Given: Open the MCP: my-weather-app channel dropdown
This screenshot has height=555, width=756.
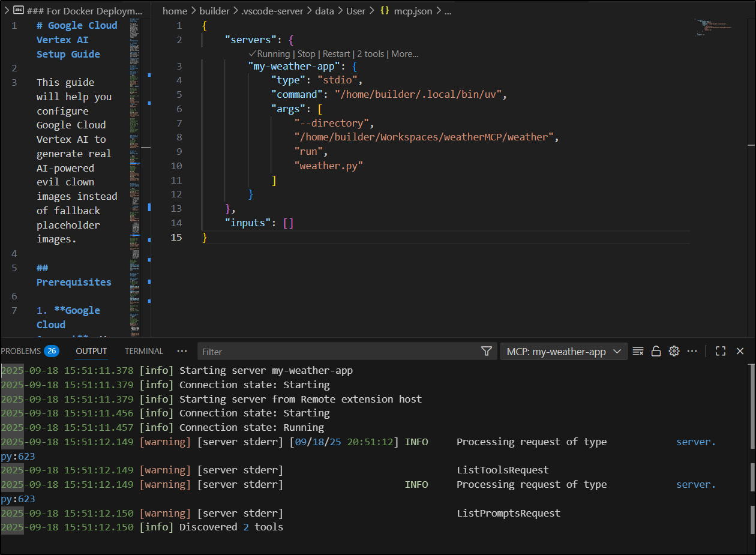Looking at the screenshot, I should pos(563,352).
